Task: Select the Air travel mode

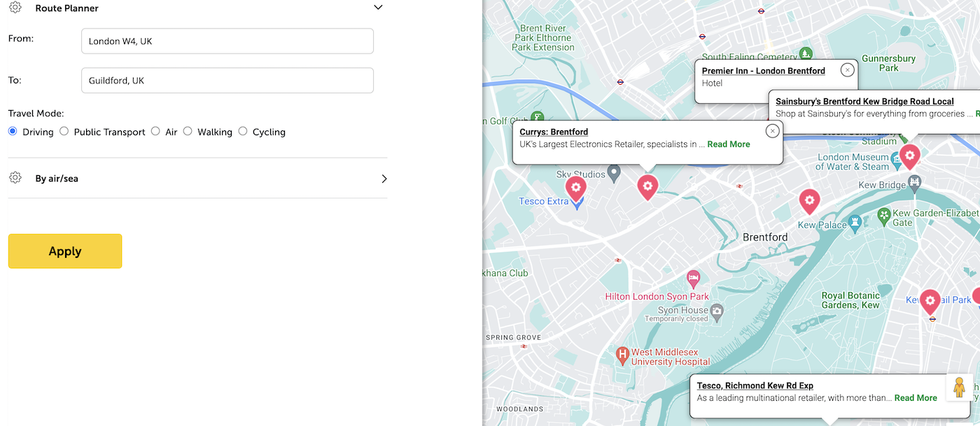Action: (x=155, y=131)
